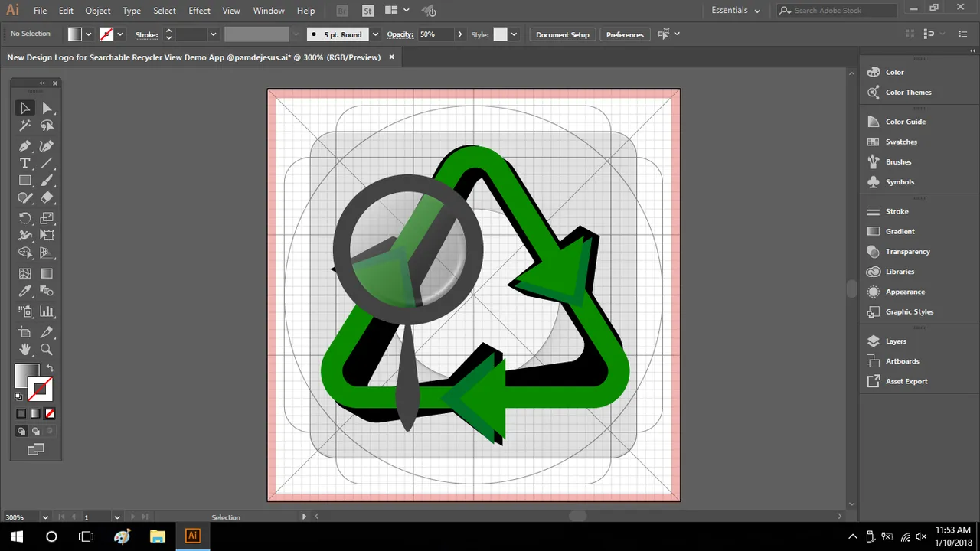The image size is (980, 551).
Task: Select the Scale tool
Action: 47,218
